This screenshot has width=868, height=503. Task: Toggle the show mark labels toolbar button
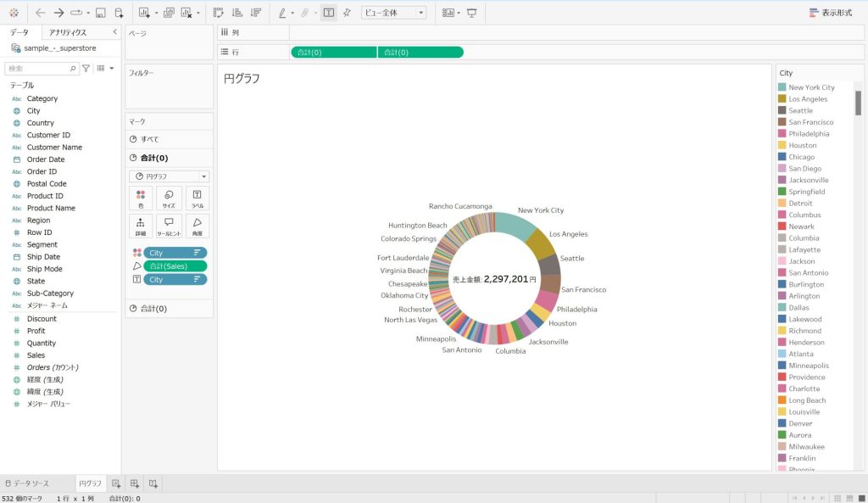(328, 13)
